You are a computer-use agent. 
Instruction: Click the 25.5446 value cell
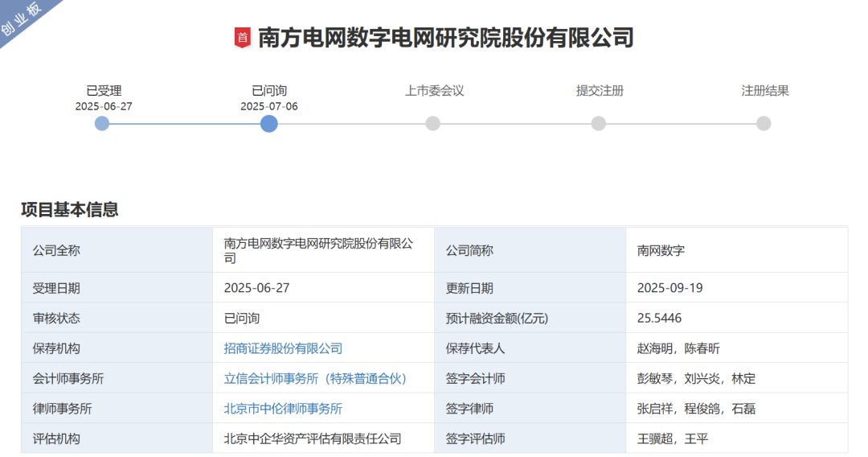tap(737, 318)
